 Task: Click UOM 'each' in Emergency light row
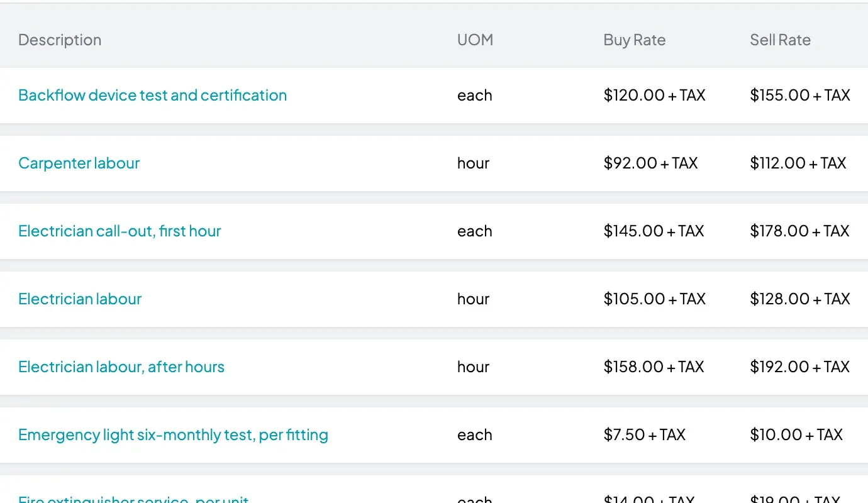(x=475, y=434)
